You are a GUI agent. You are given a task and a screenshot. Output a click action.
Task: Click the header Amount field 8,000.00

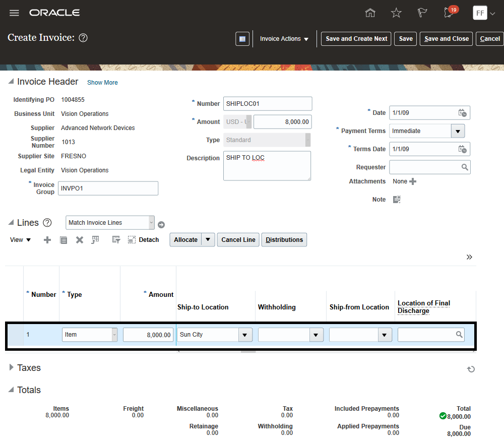[x=283, y=122]
